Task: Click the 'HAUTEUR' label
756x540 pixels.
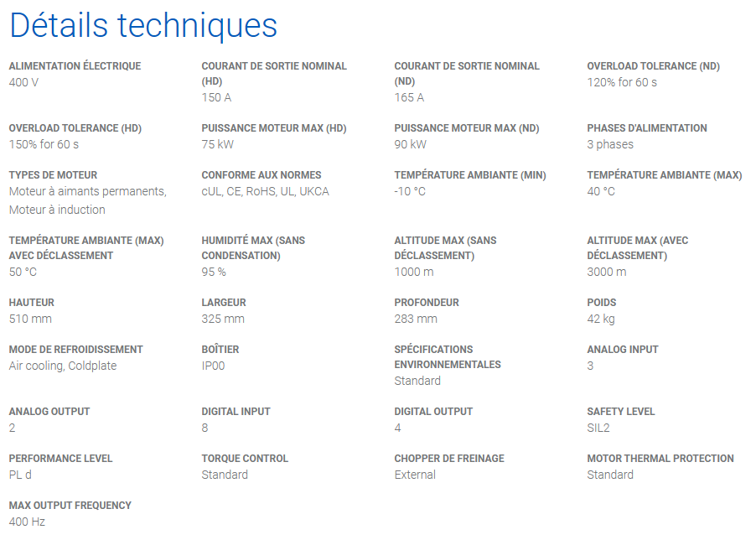Action: 31,303
